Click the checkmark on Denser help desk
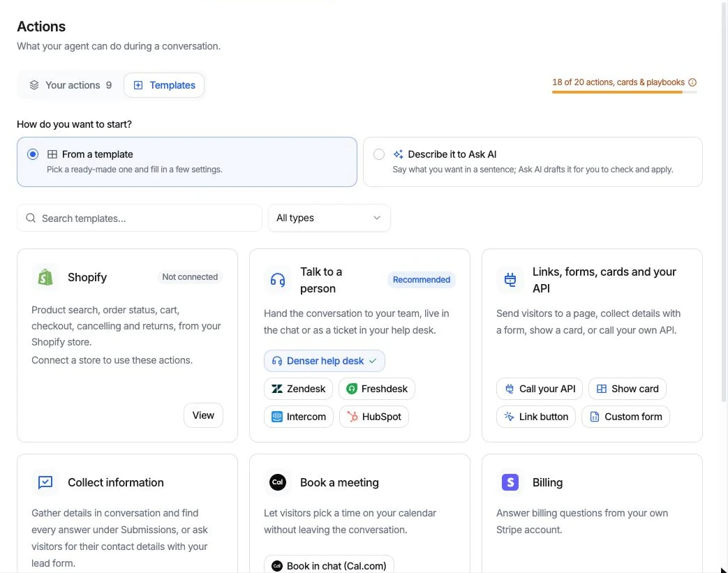This screenshot has width=728, height=573. [373, 361]
